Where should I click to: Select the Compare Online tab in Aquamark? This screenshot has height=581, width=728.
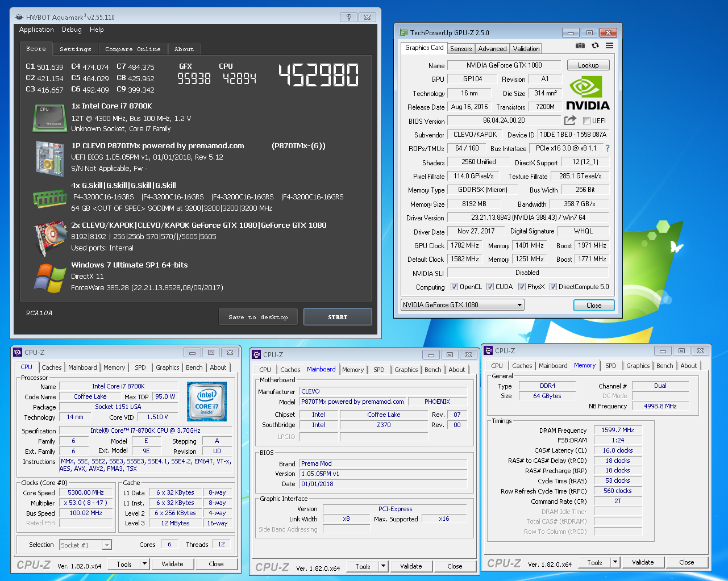(x=132, y=49)
